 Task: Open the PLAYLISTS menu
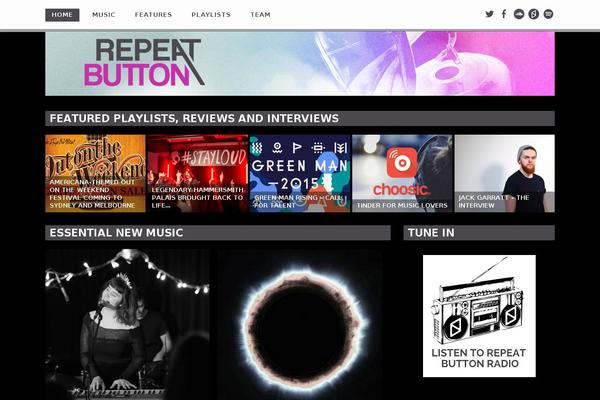tap(211, 15)
